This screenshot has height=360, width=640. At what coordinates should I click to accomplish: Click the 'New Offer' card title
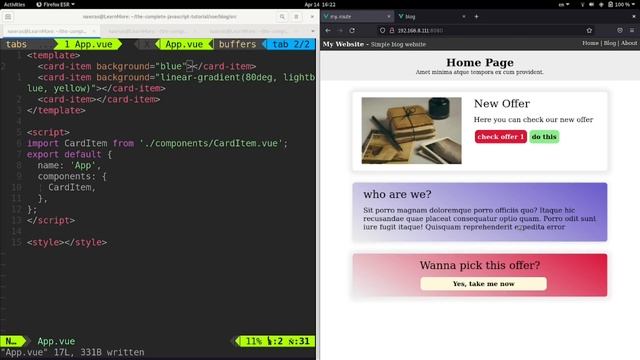click(x=502, y=104)
